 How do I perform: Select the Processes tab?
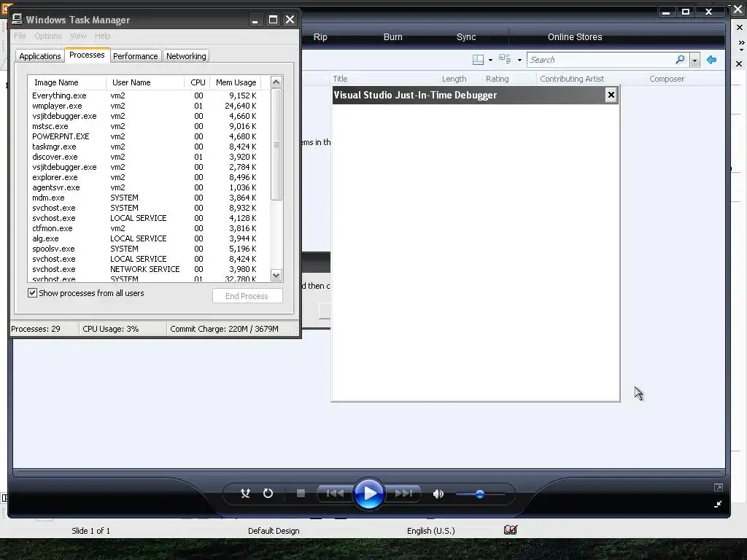(87, 55)
